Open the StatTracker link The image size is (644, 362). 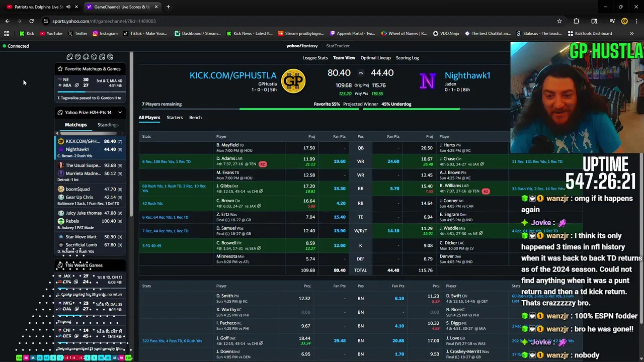338,46
